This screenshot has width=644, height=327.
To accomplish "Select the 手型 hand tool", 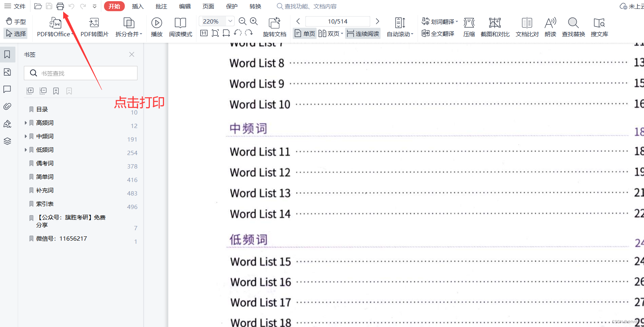I will click(16, 22).
